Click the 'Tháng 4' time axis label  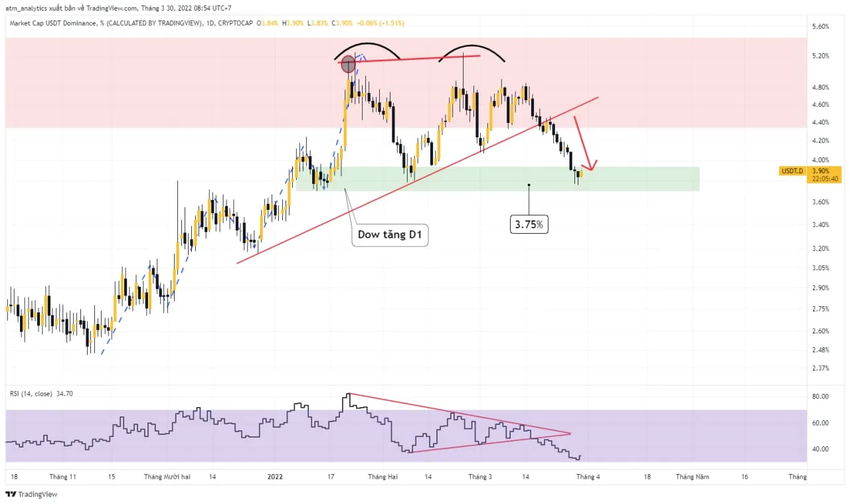[x=588, y=477]
